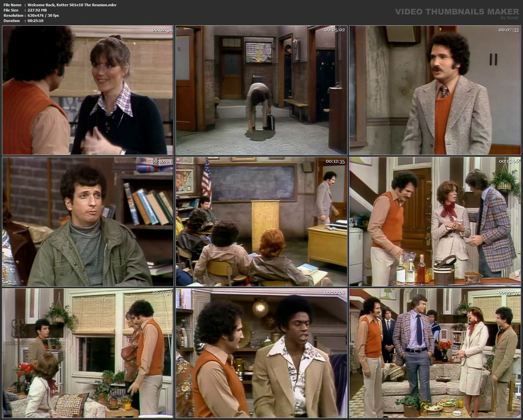
Task: Click the timestamp '00:12:35'
Action: click(x=335, y=161)
